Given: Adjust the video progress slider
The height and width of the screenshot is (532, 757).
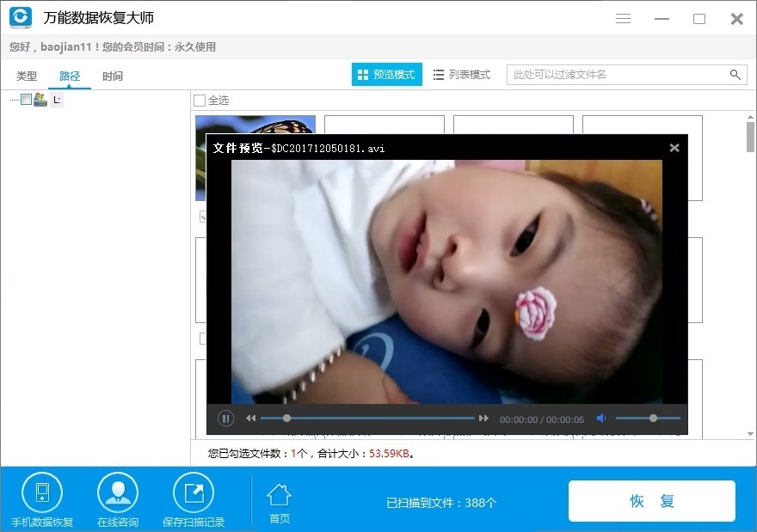Looking at the screenshot, I should 286,418.
